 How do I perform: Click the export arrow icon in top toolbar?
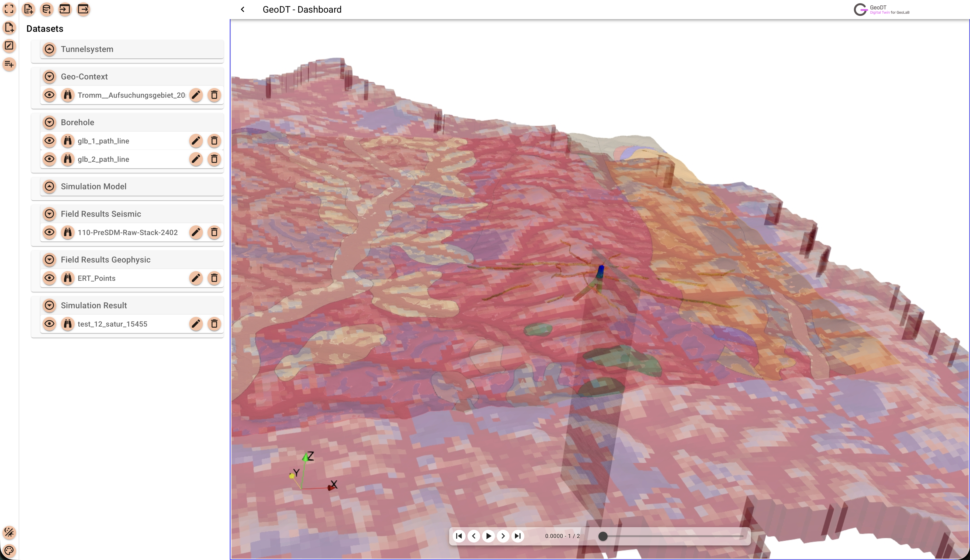pyautogui.click(x=83, y=9)
